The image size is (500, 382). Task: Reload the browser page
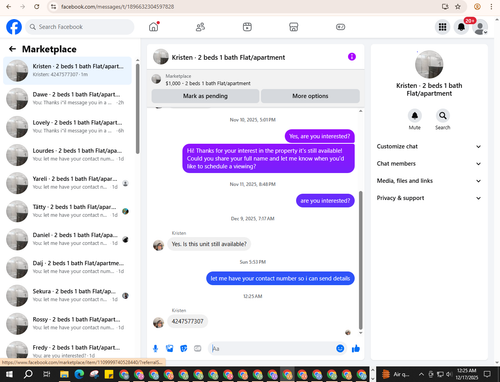pos(37,6)
